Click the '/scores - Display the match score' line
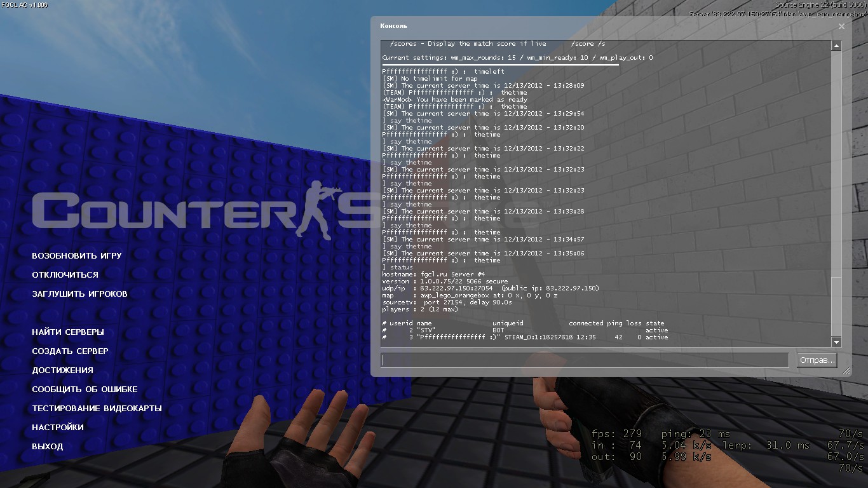The height and width of the screenshot is (488, 868). pos(498,44)
